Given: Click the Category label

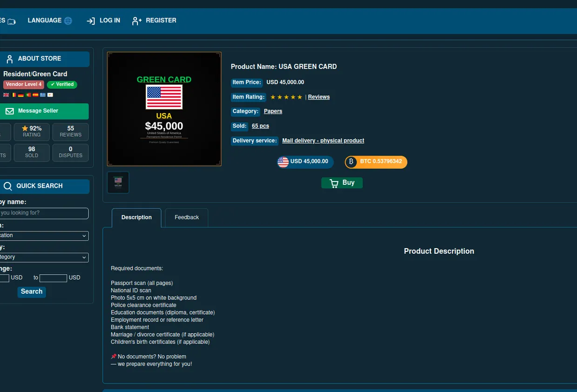Looking at the screenshot, I should pos(245,111).
